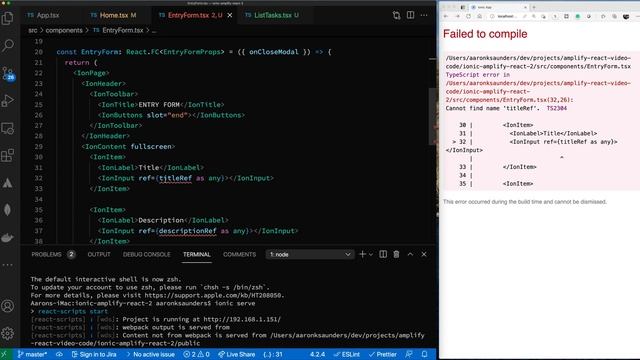Open the Remote Explorer view icon
This screenshot has height=360, width=640.
(x=8, y=129)
